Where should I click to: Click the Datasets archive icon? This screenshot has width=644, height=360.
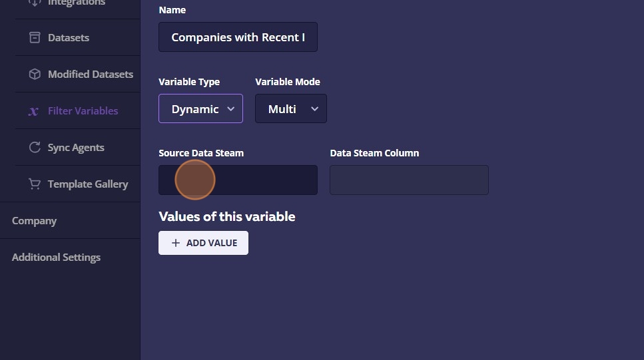35,37
